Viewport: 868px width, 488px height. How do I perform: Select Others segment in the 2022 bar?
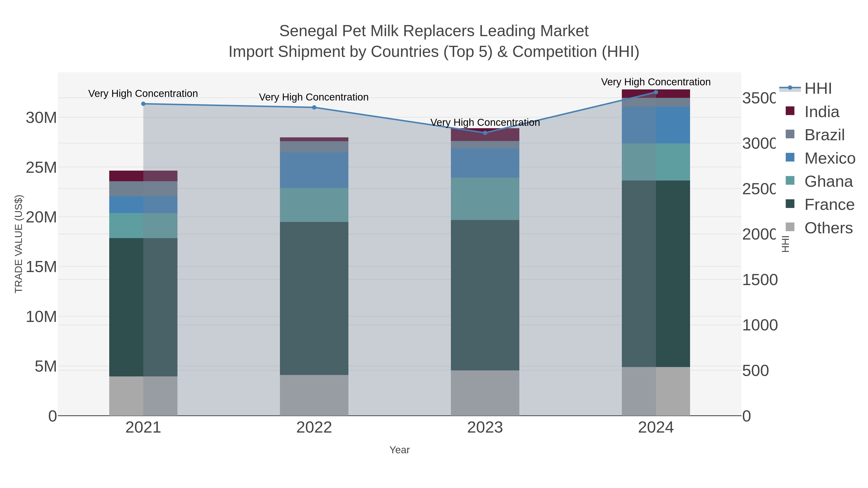[314, 395]
